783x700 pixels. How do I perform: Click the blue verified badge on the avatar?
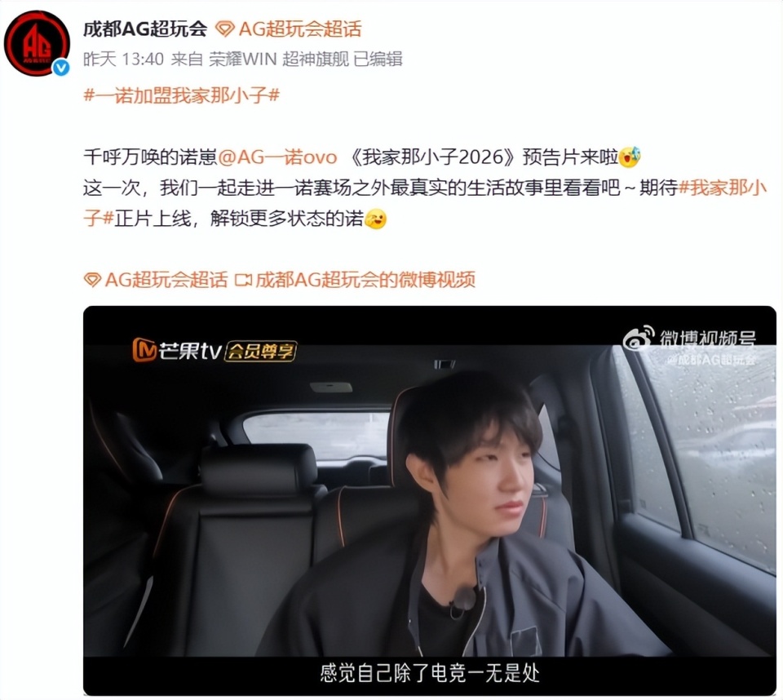click(61, 68)
